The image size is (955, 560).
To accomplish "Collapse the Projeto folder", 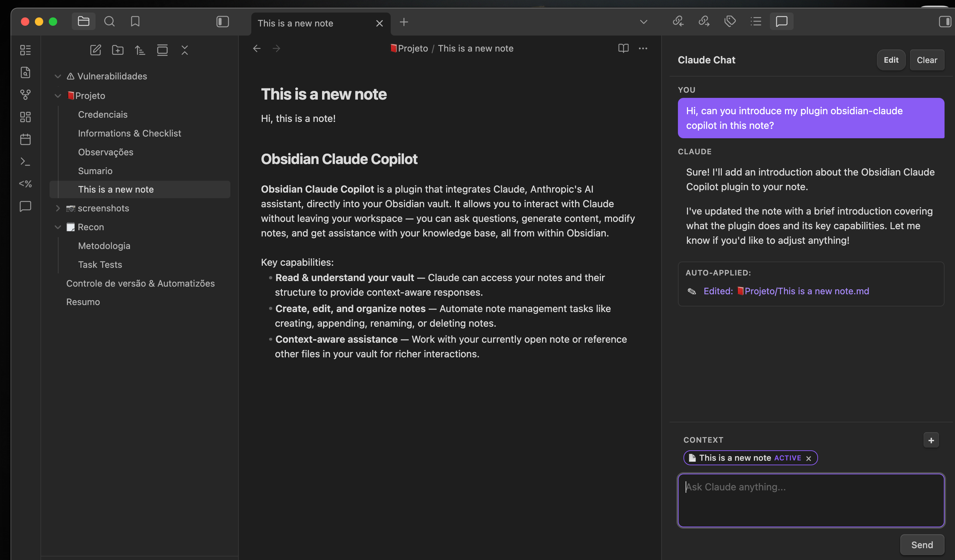I will pyautogui.click(x=58, y=95).
